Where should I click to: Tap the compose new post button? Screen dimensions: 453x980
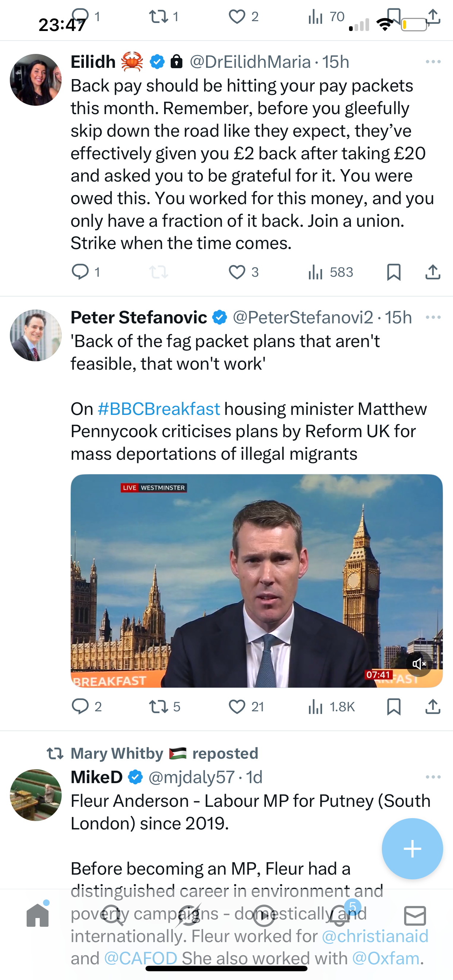point(412,849)
